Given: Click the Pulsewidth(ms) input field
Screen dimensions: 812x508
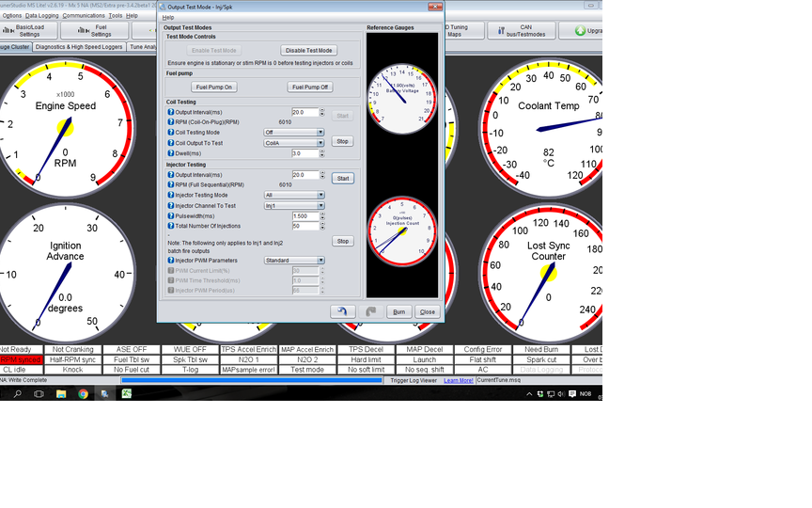Looking at the screenshot, I should click(305, 215).
